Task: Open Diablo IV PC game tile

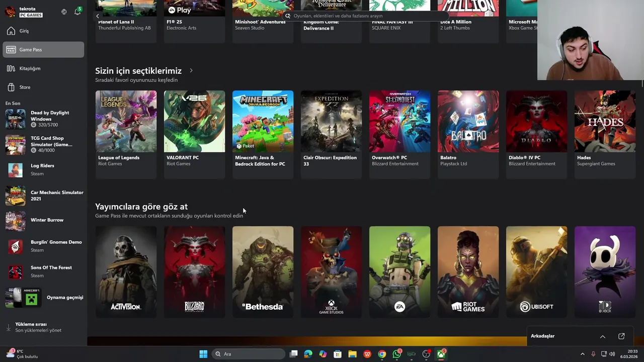Action: (x=536, y=134)
